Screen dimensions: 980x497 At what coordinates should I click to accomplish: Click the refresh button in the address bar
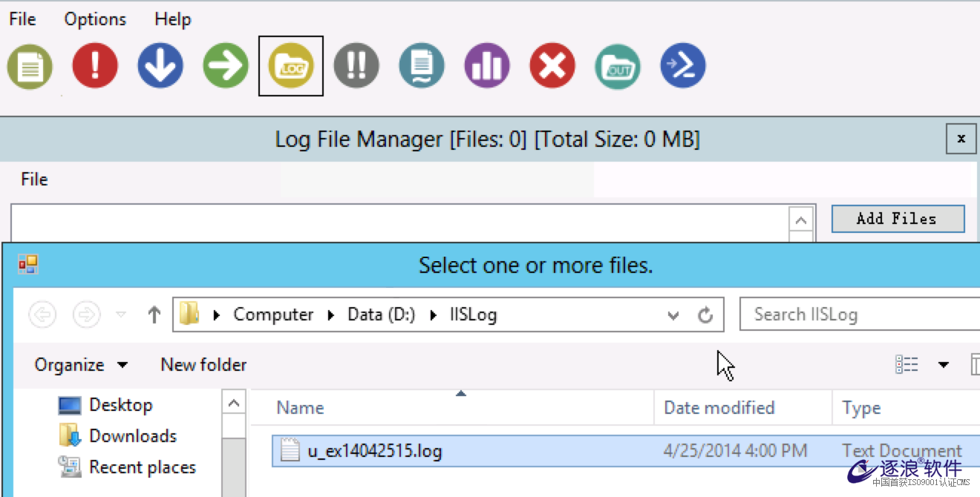[705, 315]
